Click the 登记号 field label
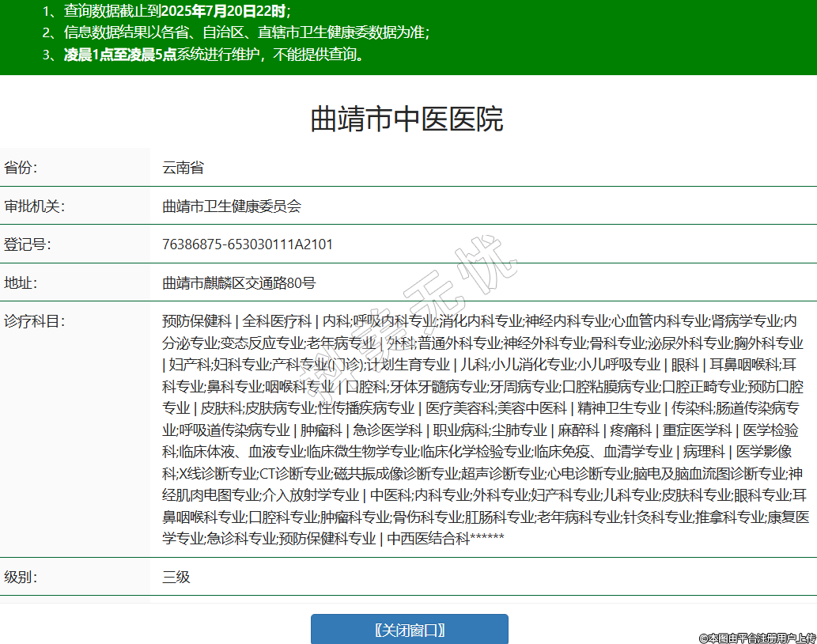 (x=28, y=244)
